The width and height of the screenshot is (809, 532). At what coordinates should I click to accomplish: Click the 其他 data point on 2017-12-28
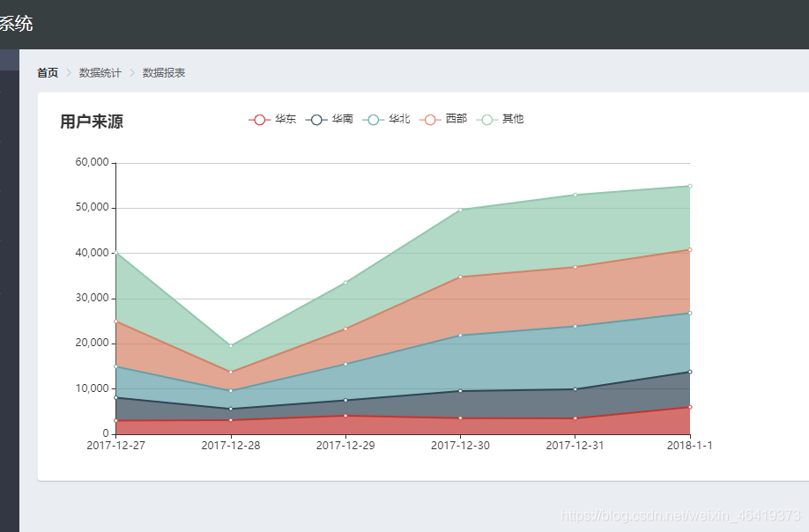pos(231,345)
